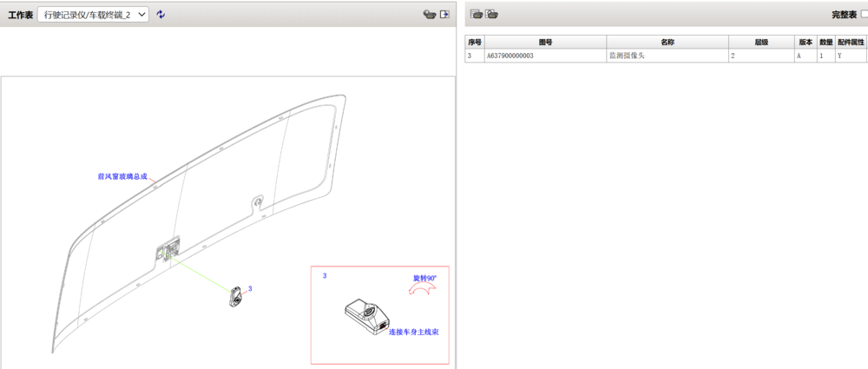Click the 序号 column header
Viewport: 868px width, 369px height.
[475, 42]
